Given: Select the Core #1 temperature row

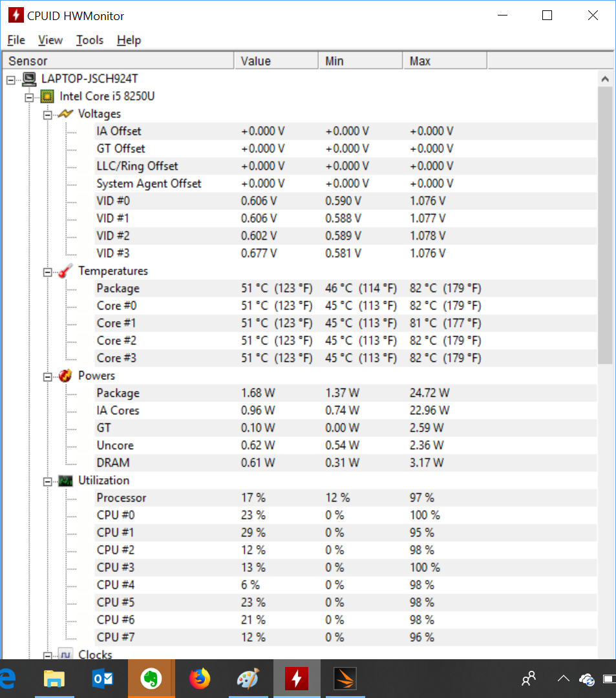Looking at the screenshot, I should [346, 323].
